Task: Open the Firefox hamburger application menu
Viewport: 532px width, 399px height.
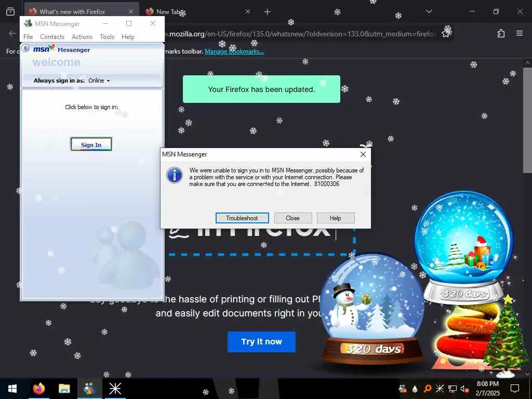Action: (520, 33)
